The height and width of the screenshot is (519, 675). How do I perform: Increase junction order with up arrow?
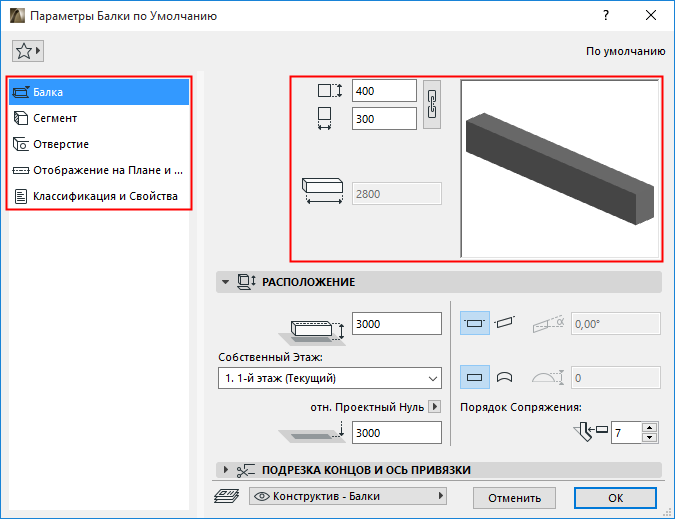pos(649,427)
